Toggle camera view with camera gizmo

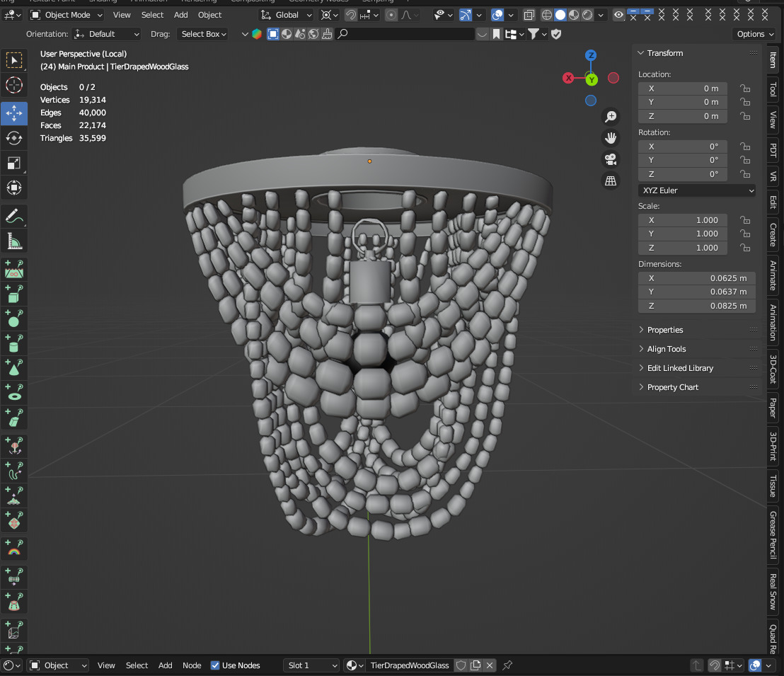(x=611, y=159)
